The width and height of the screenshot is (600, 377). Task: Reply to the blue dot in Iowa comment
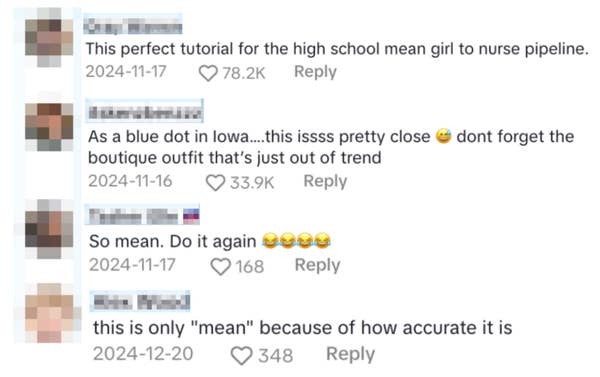325,181
